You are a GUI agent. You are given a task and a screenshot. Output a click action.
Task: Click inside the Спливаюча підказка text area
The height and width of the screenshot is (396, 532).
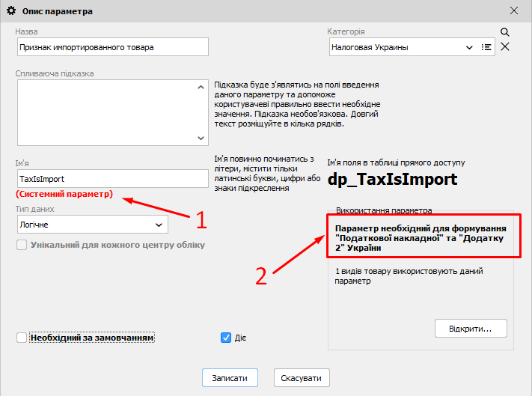pyautogui.click(x=105, y=112)
